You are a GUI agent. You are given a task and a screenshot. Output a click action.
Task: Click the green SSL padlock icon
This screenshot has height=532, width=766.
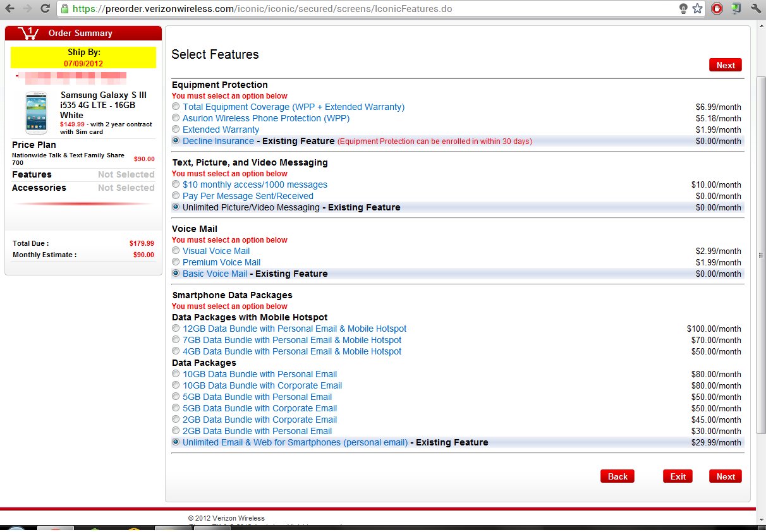(64, 9)
